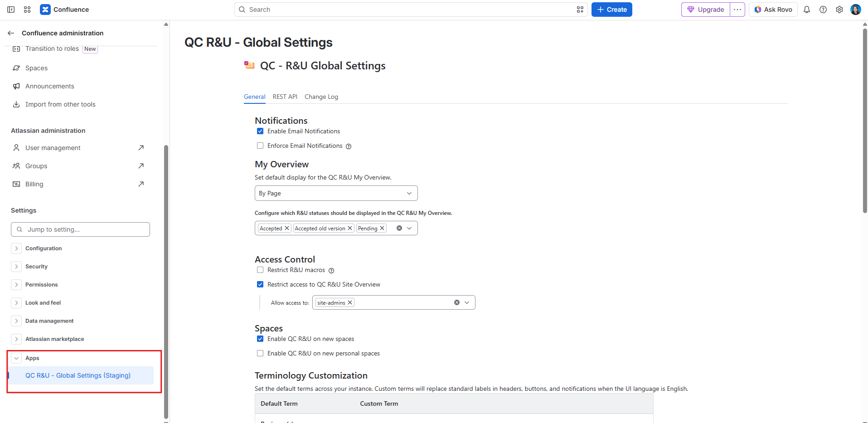
Task: Open QC R&U - Global Settings (Staging)
Action: pyautogui.click(x=82, y=375)
